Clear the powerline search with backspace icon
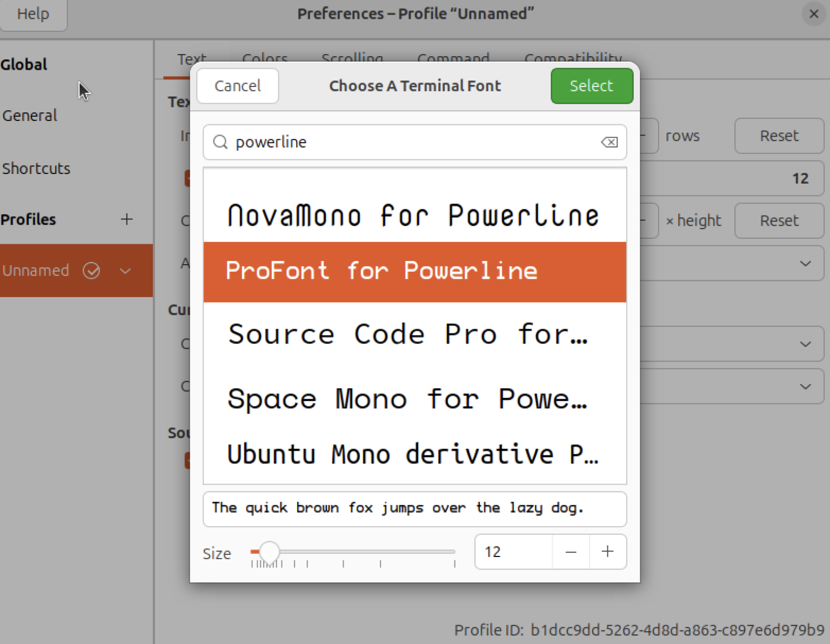Image resolution: width=830 pixels, height=644 pixels. coord(609,142)
